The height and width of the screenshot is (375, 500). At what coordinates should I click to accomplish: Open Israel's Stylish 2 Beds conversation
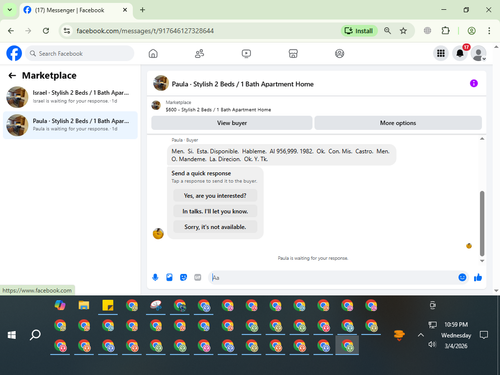(x=70, y=97)
